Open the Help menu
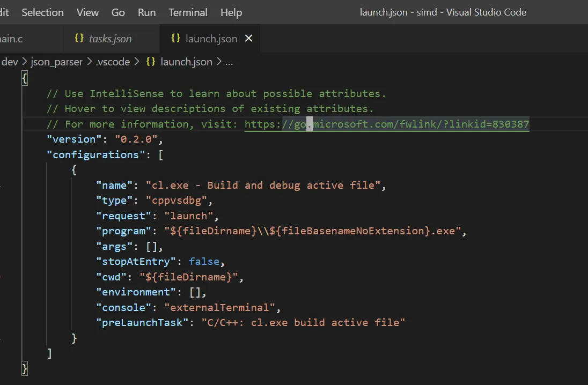The width and height of the screenshot is (588, 385). pyautogui.click(x=231, y=12)
